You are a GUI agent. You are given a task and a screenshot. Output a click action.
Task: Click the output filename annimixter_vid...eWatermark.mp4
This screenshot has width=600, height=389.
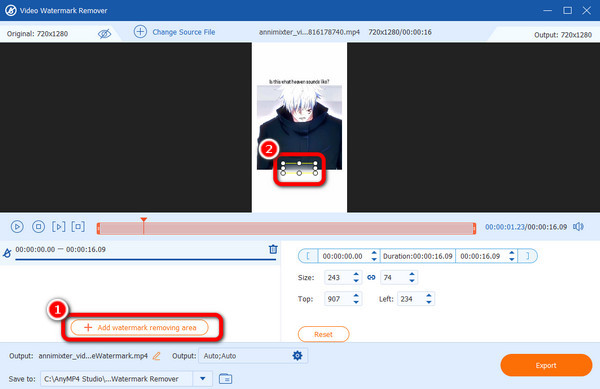pyautogui.click(x=93, y=356)
